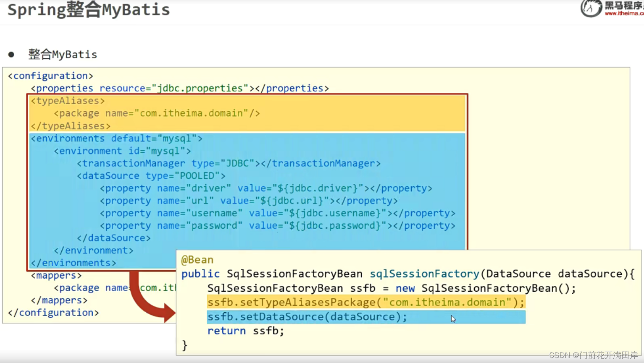Click the environments default="mysql" line

tap(116, 138)
